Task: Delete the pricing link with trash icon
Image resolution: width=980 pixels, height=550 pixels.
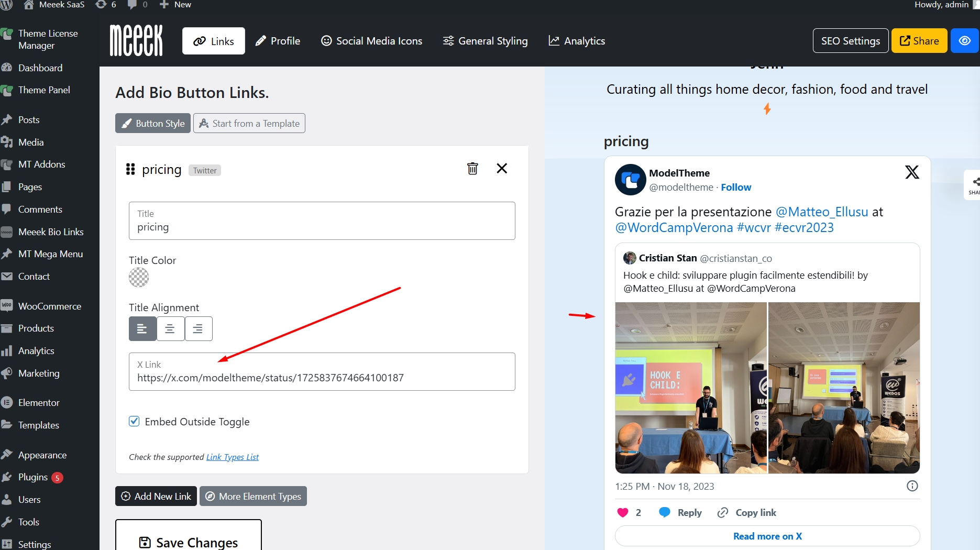Action: [472, 169]
